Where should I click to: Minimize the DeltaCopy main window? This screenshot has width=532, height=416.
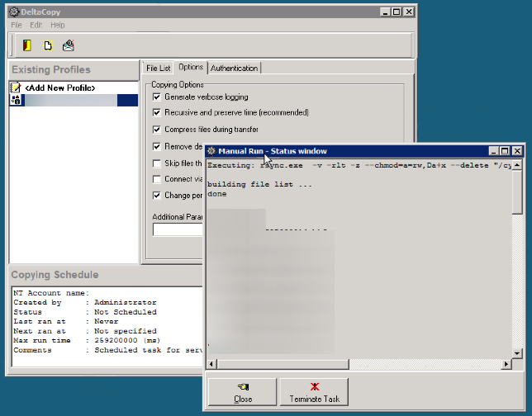(x=385, y=12)
